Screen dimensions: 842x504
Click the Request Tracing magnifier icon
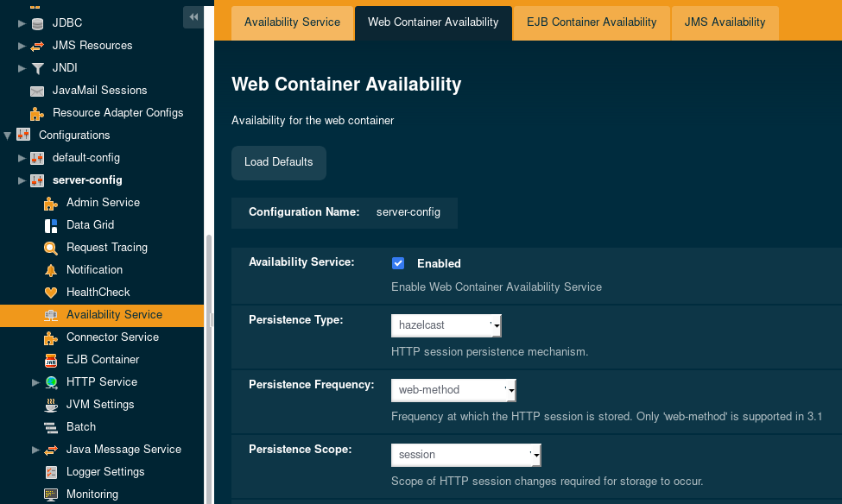tap(51, 248)
